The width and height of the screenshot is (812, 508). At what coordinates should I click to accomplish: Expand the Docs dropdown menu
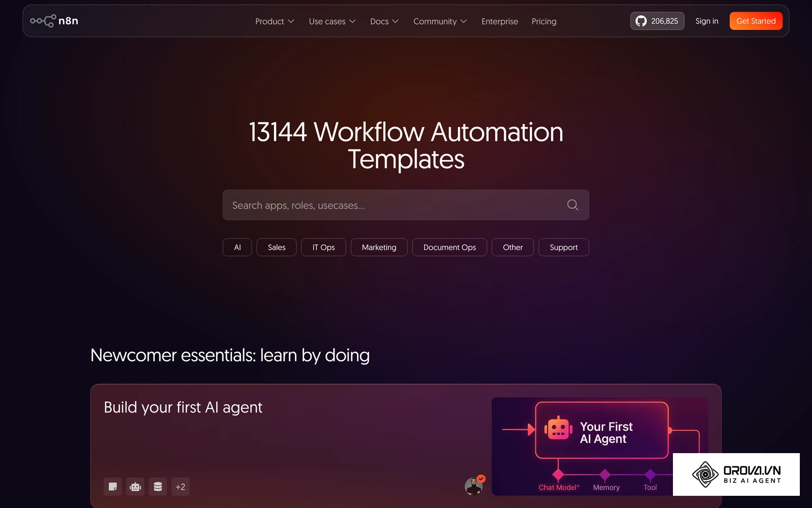pos(384,21)
